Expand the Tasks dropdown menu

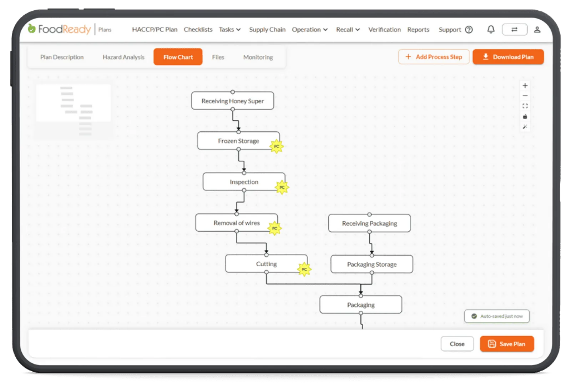coord(230,30)
